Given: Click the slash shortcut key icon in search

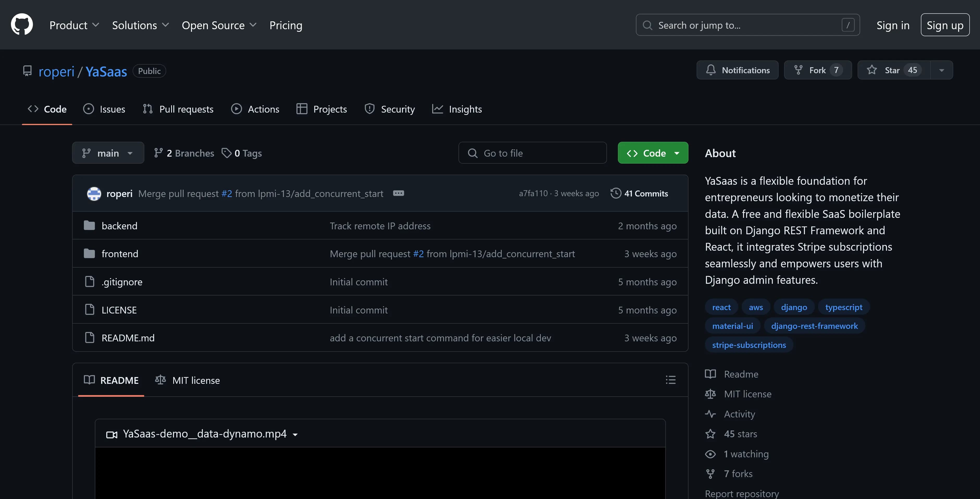Looking at the screenshot, I should coord(848,25).
